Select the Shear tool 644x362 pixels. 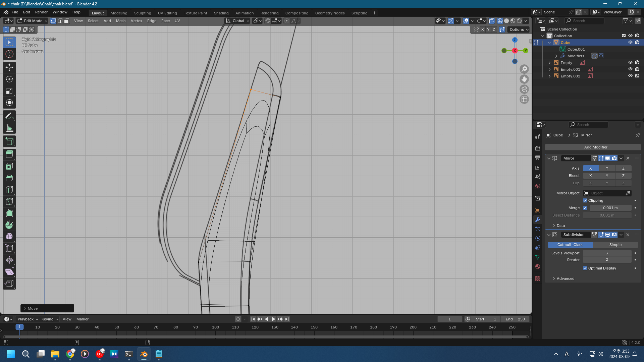pos(9,272)
